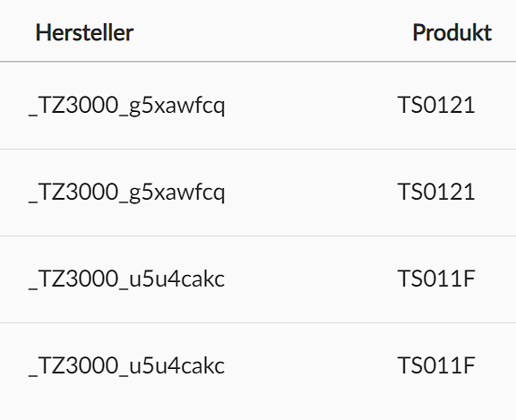Select _TZ3000_u5u4cakc in the third row

[x=127, y=279]
